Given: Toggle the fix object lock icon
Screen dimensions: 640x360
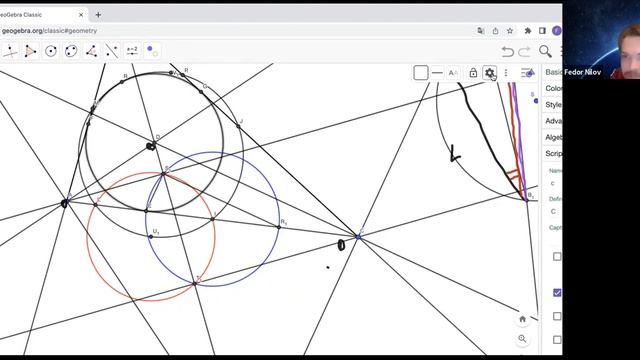Looking at the screenshot, I should (x=473, y=73).
